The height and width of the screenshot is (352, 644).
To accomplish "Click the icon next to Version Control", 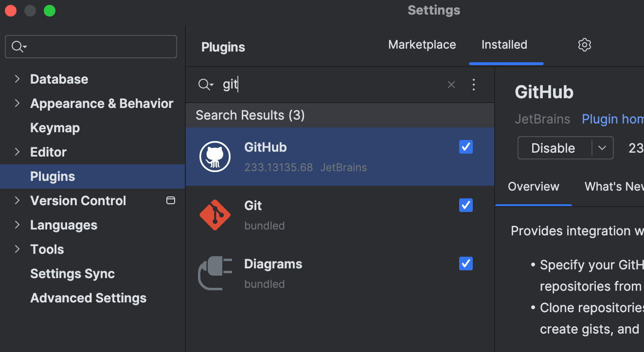I will [x=171, y=200].
